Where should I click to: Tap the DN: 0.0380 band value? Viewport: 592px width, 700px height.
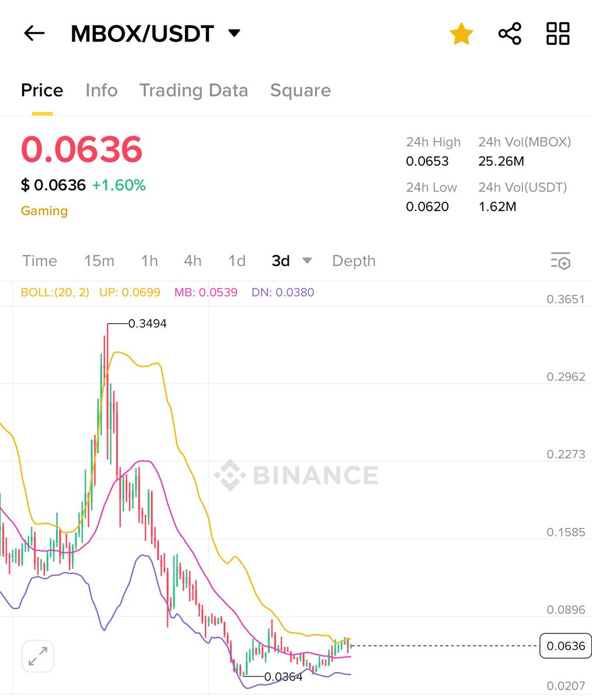coord(283,292)
